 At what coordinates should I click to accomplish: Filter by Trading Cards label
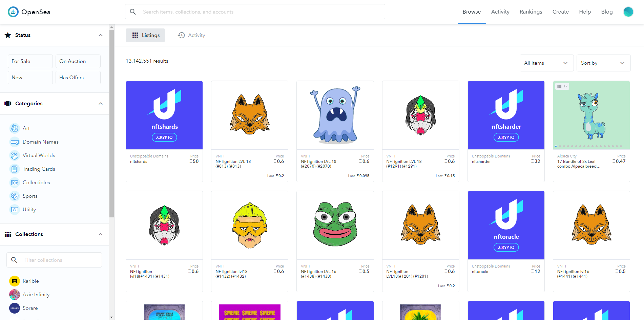tap(39, 169)
